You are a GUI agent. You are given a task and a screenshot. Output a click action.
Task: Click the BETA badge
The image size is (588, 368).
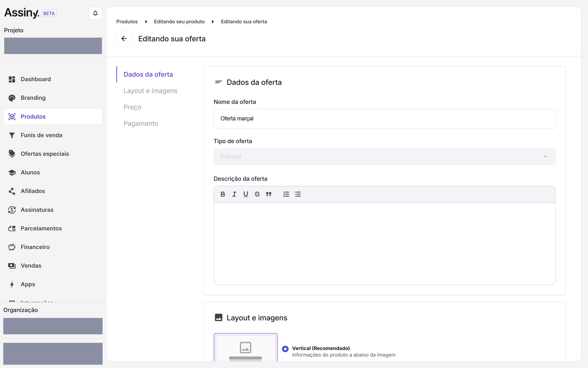coord(49,13)
